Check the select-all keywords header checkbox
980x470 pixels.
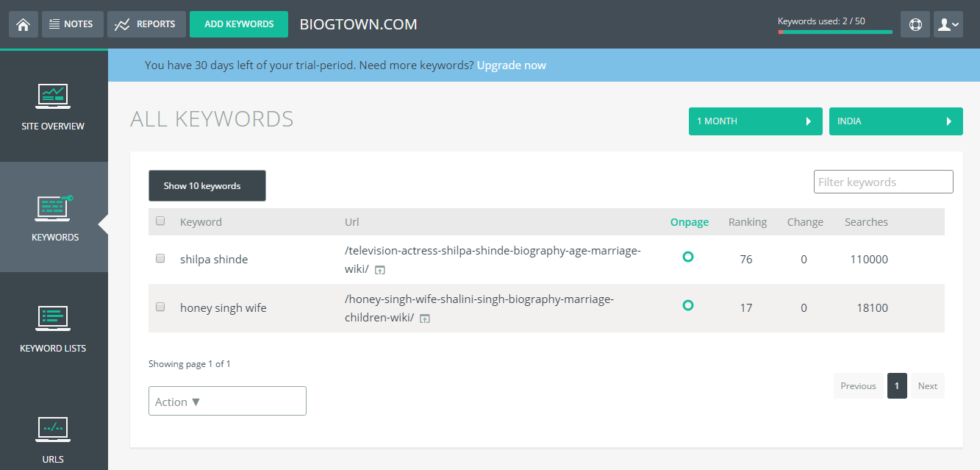pos(160,221)
